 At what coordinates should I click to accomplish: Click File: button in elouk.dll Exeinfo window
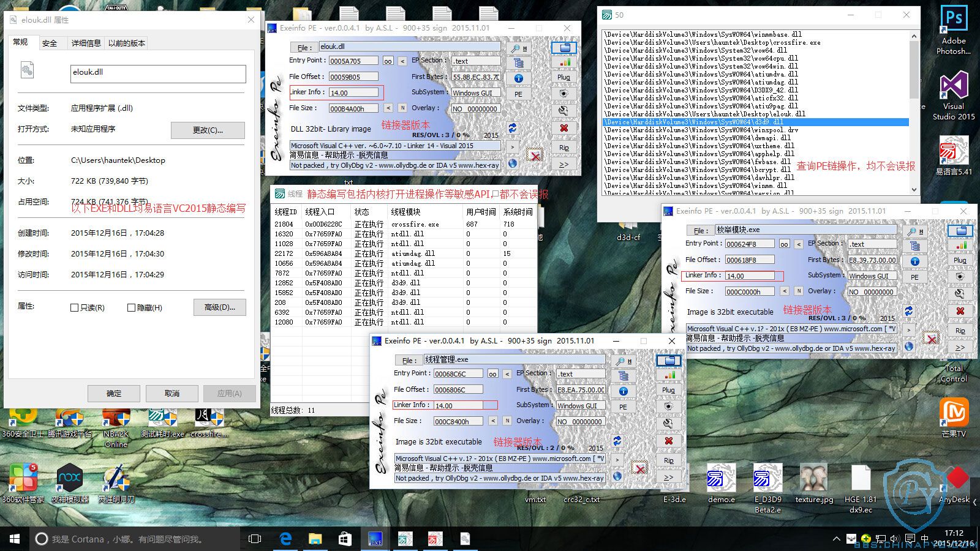pos(303,47)
